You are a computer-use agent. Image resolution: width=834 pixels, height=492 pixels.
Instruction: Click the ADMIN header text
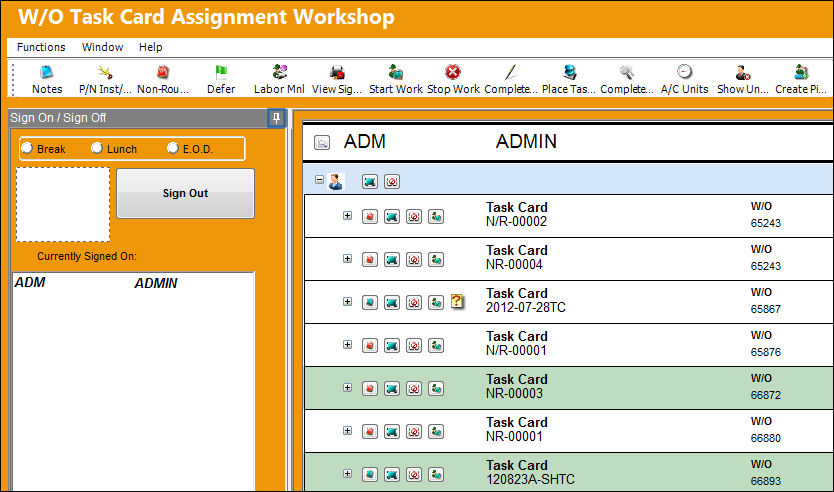pyautogui.click(x=526, y=141)
